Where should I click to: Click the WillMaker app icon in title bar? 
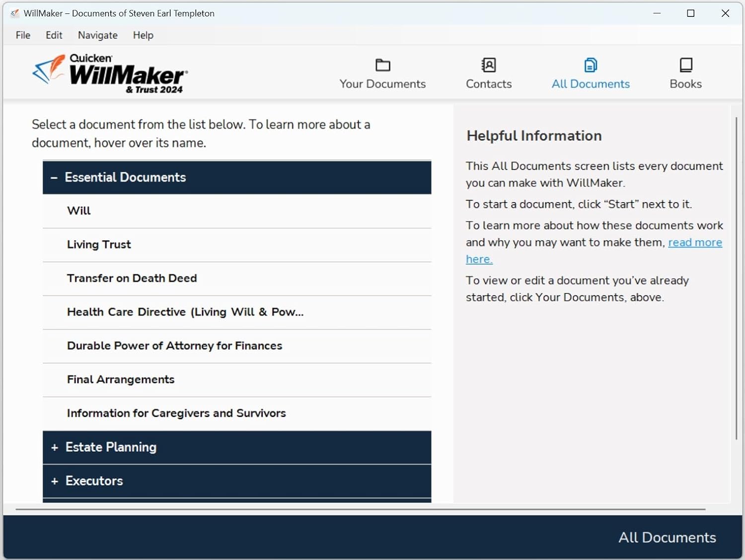14,13
